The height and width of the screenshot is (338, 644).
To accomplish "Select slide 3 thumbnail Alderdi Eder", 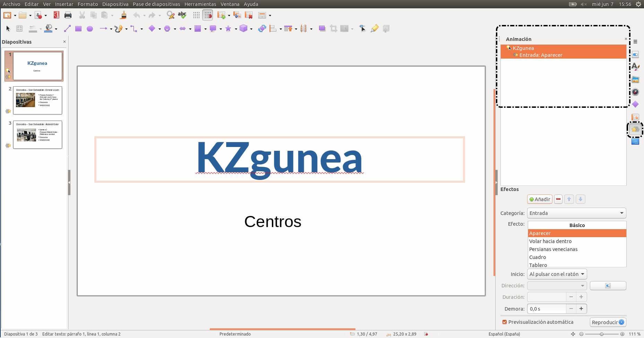I will tap(37, 135).
